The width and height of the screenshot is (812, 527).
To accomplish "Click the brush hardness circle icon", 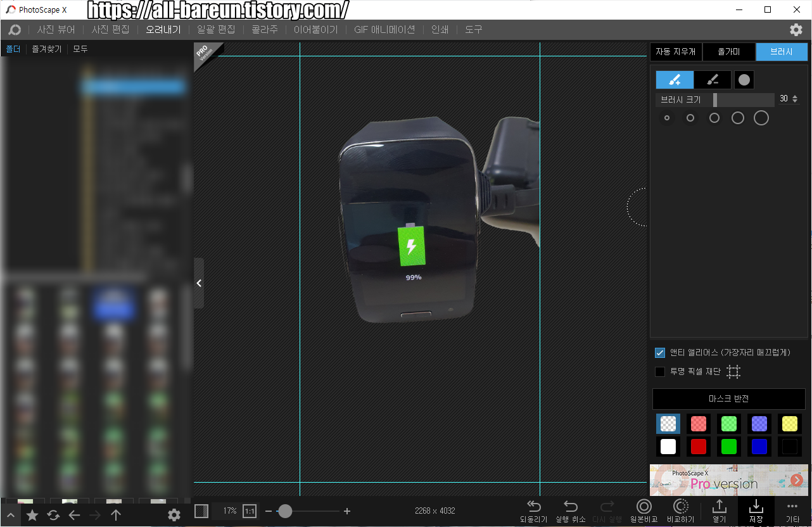I will point(744,80).
